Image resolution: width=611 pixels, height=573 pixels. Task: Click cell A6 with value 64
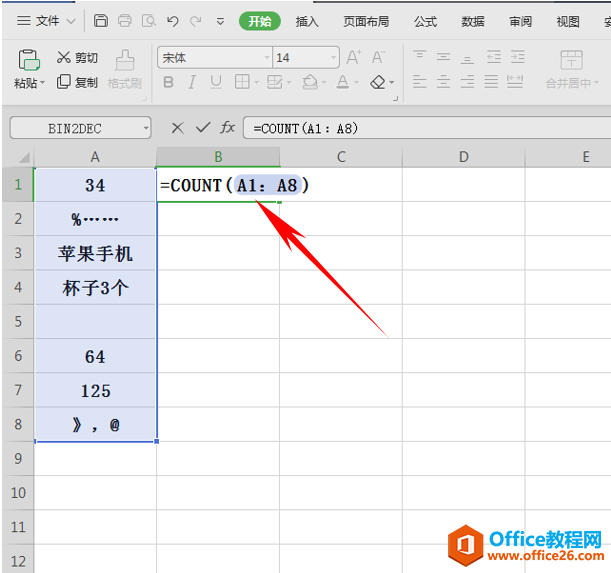95,356
